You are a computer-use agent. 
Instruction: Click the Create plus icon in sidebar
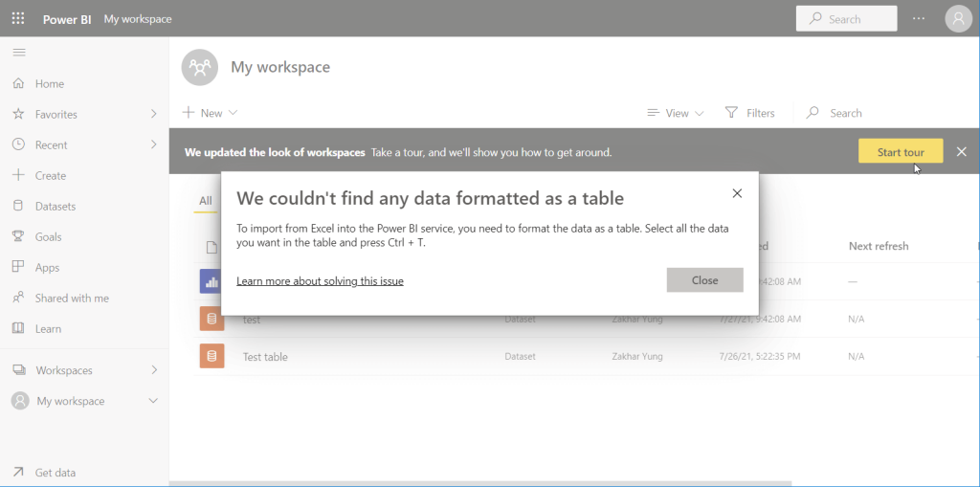(x=19, y=175)
